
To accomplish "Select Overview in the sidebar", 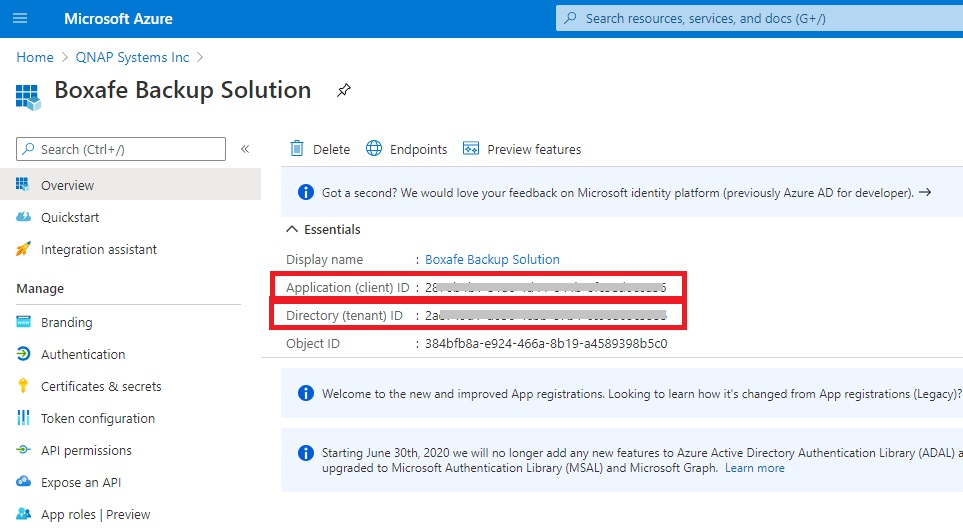I will pyautogui.click(x=130, y=185).
